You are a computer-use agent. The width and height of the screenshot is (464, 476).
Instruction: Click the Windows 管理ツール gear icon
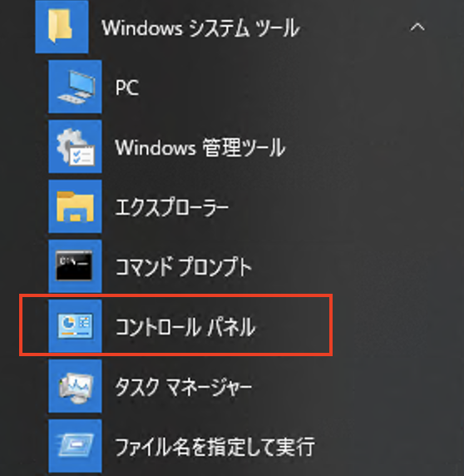[75, 146]
